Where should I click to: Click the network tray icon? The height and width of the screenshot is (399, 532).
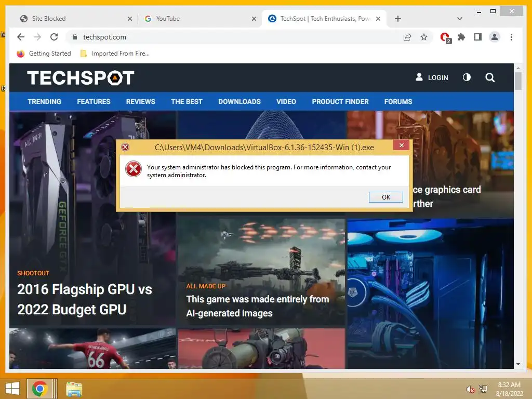(483, 389)
